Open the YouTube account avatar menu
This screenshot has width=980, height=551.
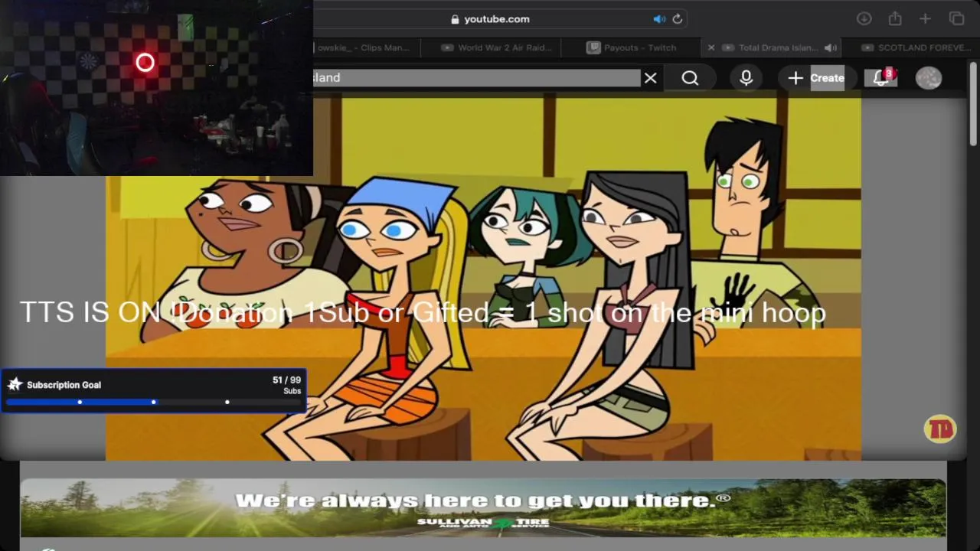(929, 78)
